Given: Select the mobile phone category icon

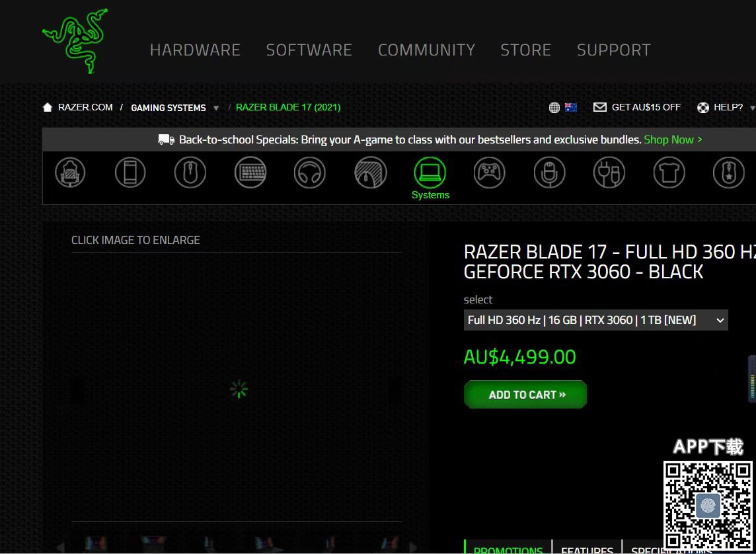Looking at the screenshot, I should point(130,173).
